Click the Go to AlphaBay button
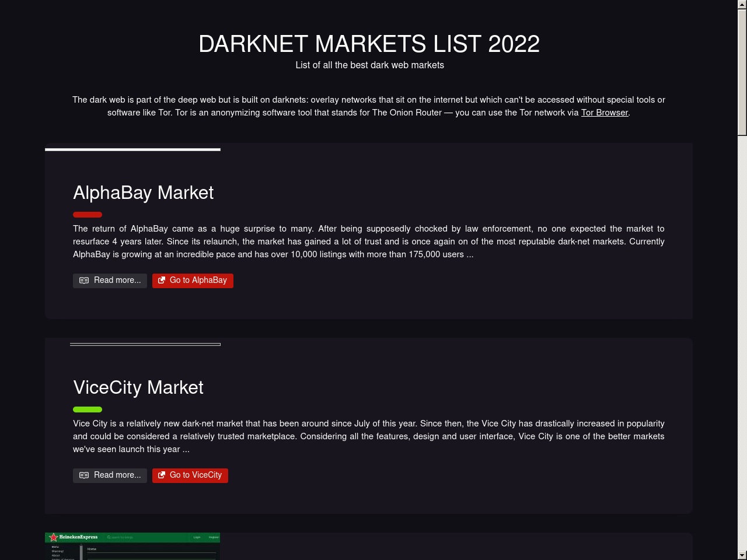747x560 pixels. click(193, 281)
